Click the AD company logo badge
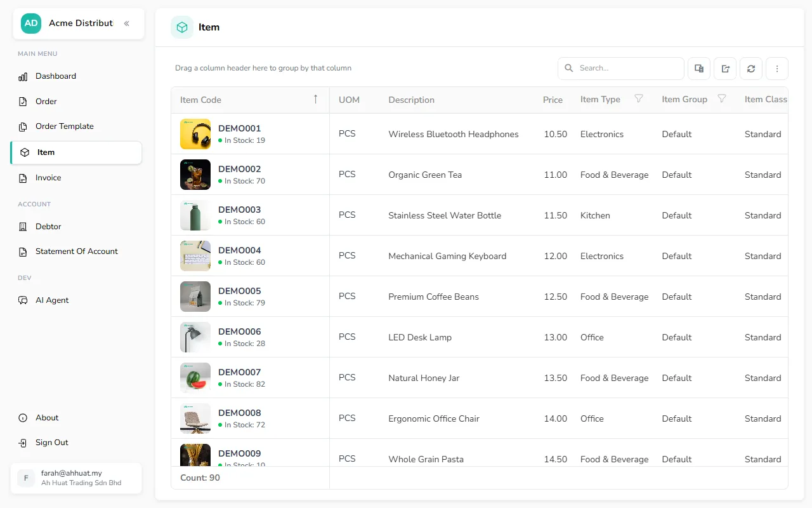This screenshot has width=812, height=508. pos(31,23)
